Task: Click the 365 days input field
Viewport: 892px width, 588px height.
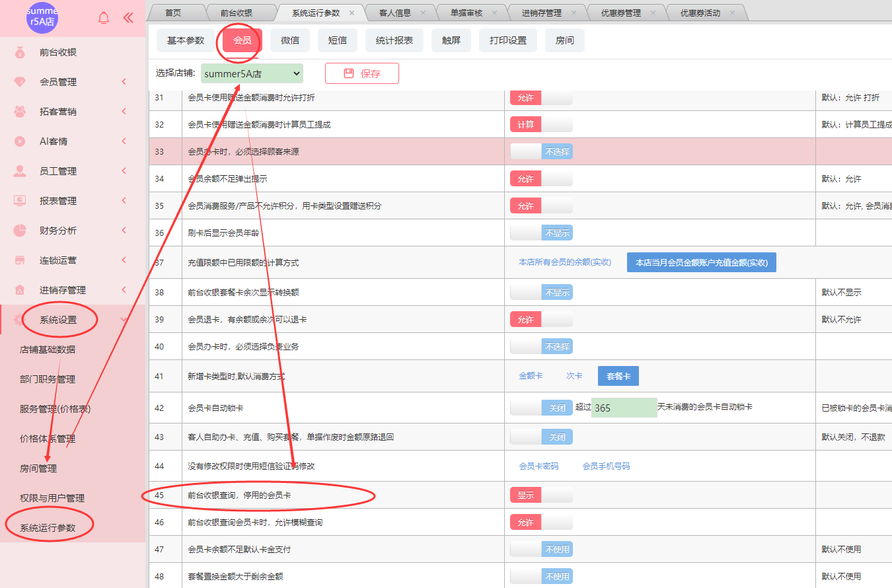Action: pos(624,408)
